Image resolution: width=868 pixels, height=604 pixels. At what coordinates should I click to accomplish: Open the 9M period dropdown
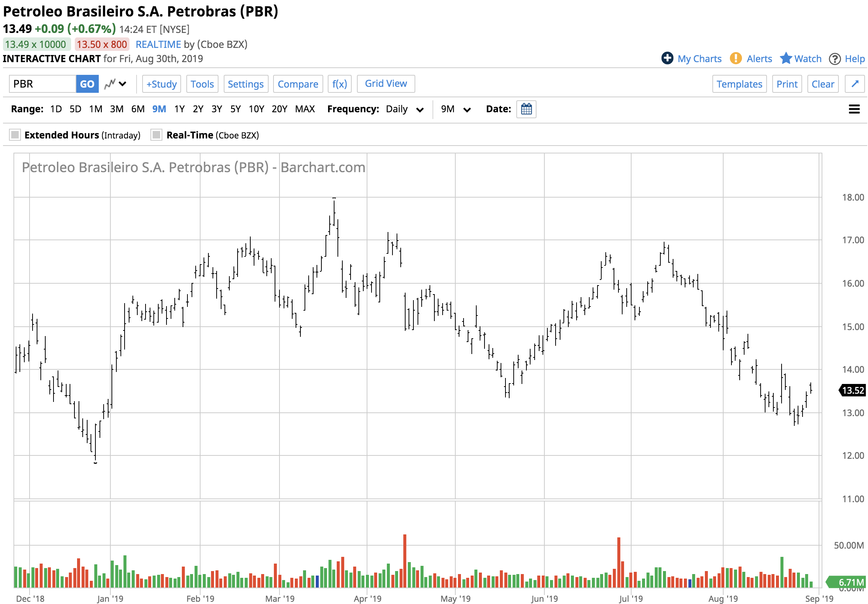tap(456, 109)
